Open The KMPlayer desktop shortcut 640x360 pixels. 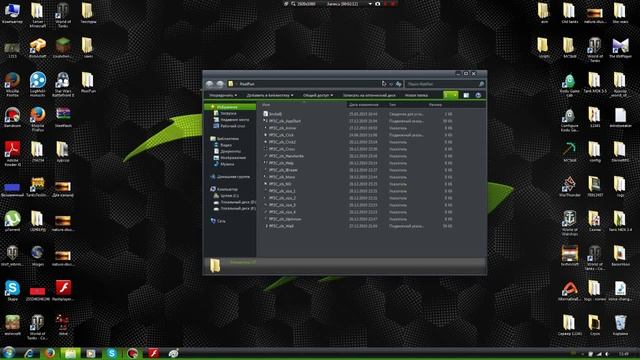(x=620, y=48)
